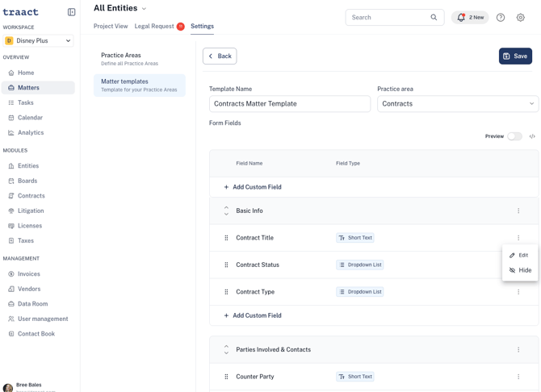Collapse the Basic Info section arrows

tap(226, 211)
